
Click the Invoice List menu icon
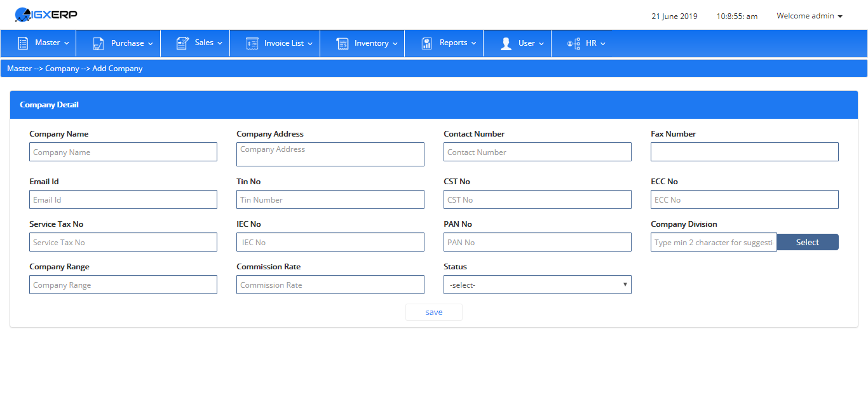tap(252, 43)
